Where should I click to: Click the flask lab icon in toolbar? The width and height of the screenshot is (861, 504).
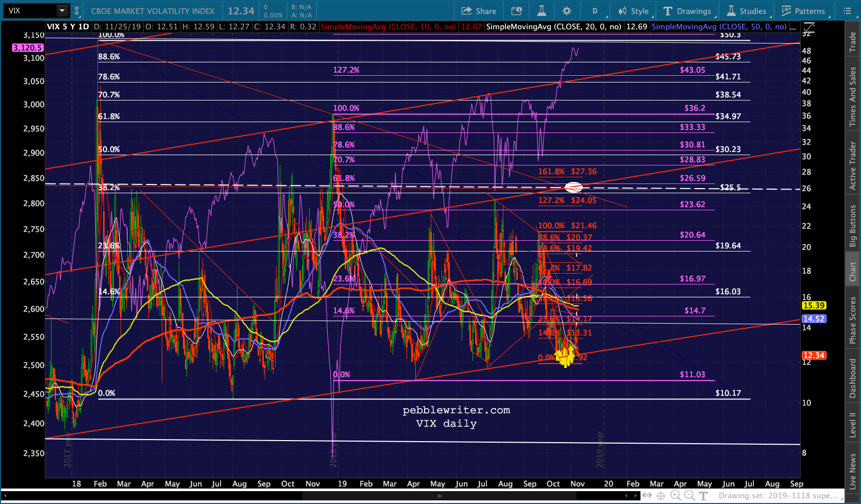[542, 11]
